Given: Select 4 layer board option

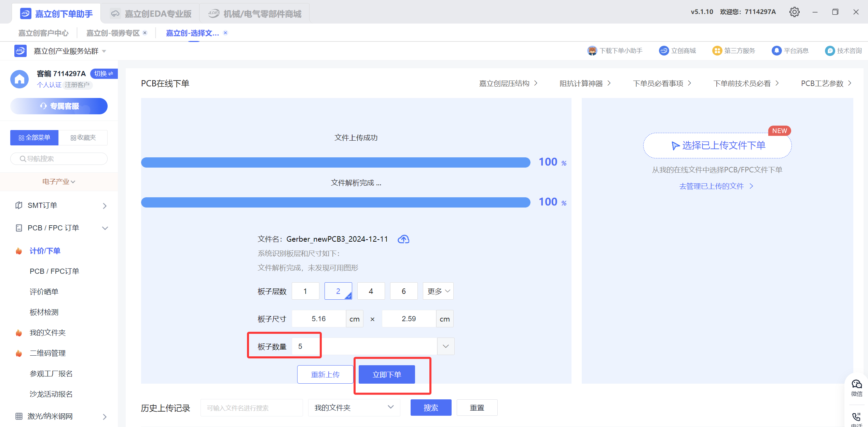Looking at the screenshot, I should point(371,291).
